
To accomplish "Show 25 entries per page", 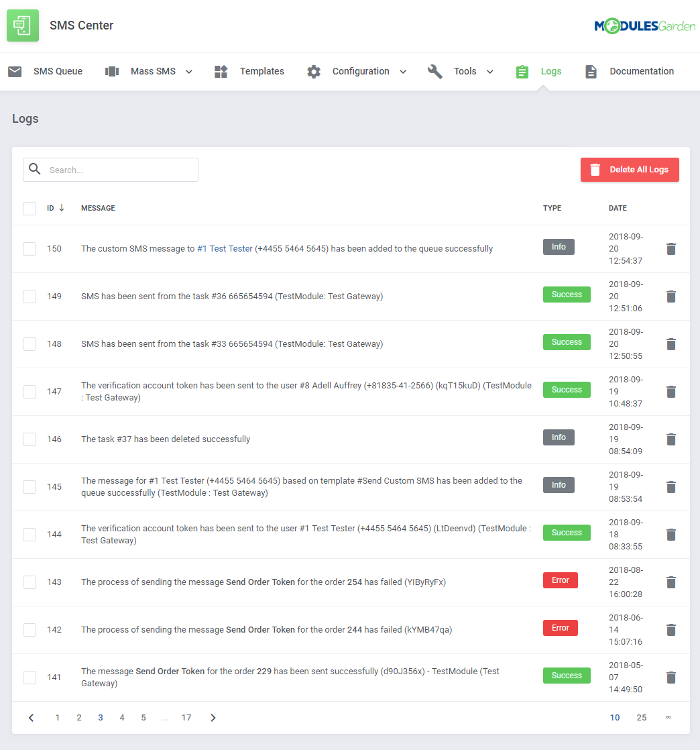I will [x=641, y=718].
